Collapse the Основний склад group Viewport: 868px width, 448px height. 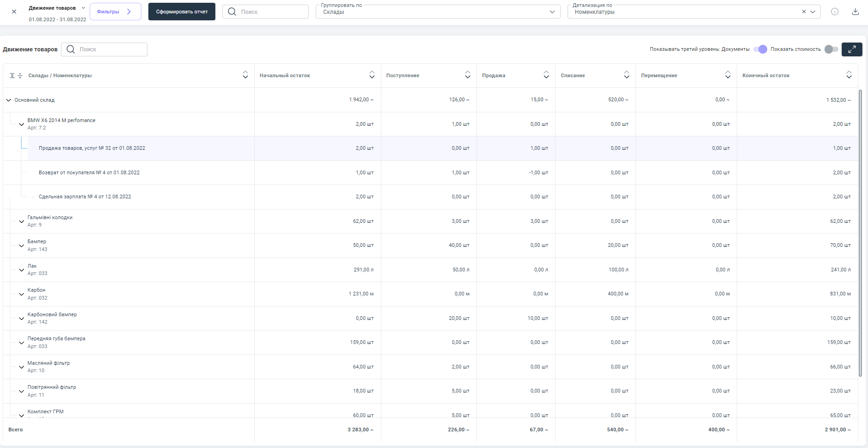pyautogui.click(x=8, y=100)
